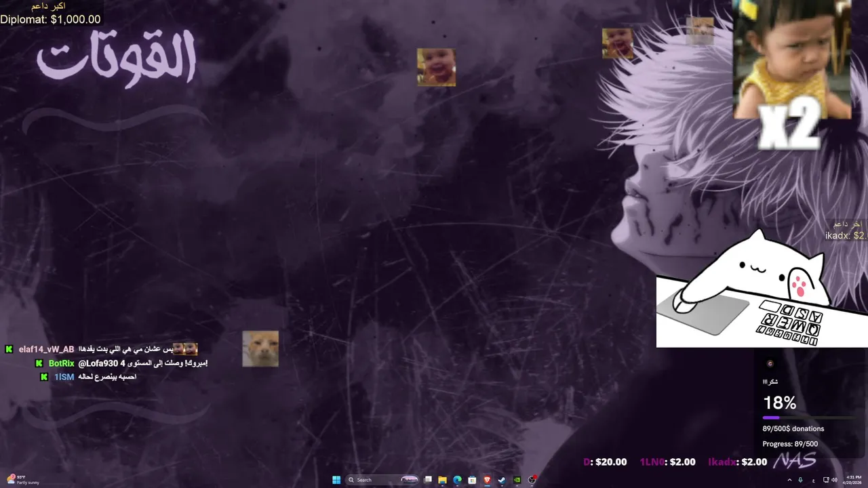The width and height of the screenshot is (868, 488).
Task: Open File Explorer from the taskbar
Action: 442,480
